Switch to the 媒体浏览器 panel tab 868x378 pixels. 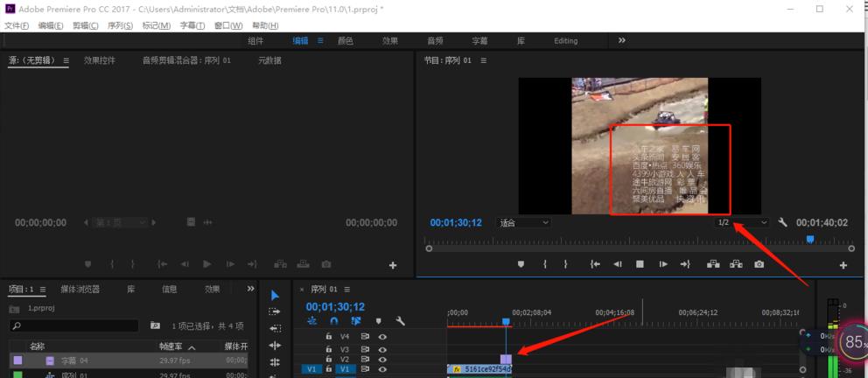tap(80, 290)
